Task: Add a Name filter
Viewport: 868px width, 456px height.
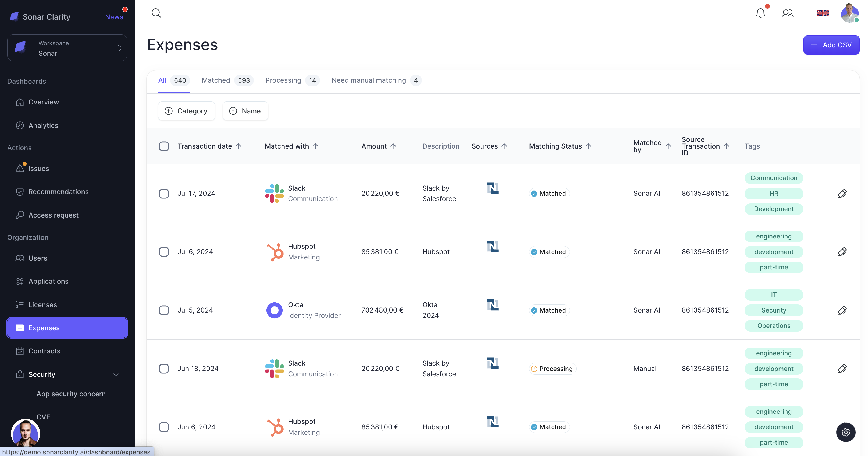Action: [245, 111]
